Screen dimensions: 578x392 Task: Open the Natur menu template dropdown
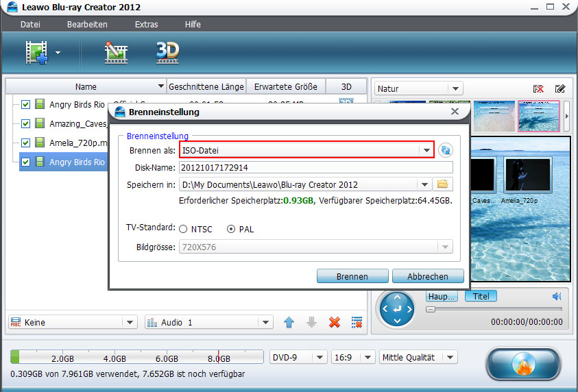pos(418,89)
